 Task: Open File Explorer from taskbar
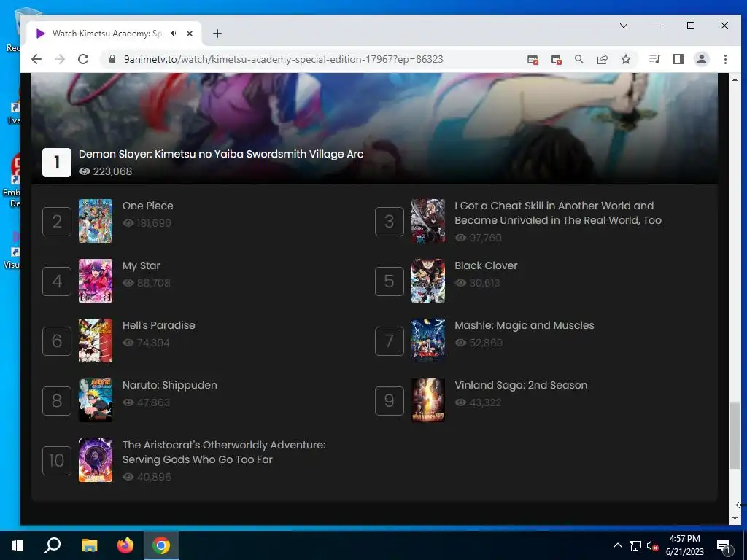coord(89,545)
